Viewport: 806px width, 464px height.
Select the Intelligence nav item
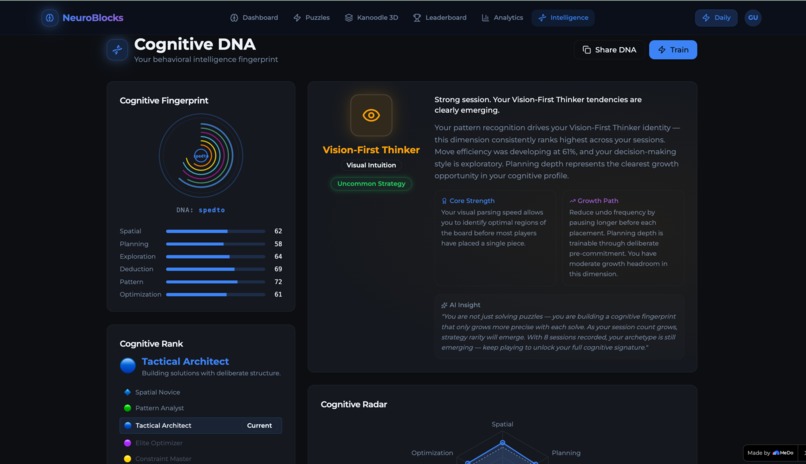tap(563, 17)
